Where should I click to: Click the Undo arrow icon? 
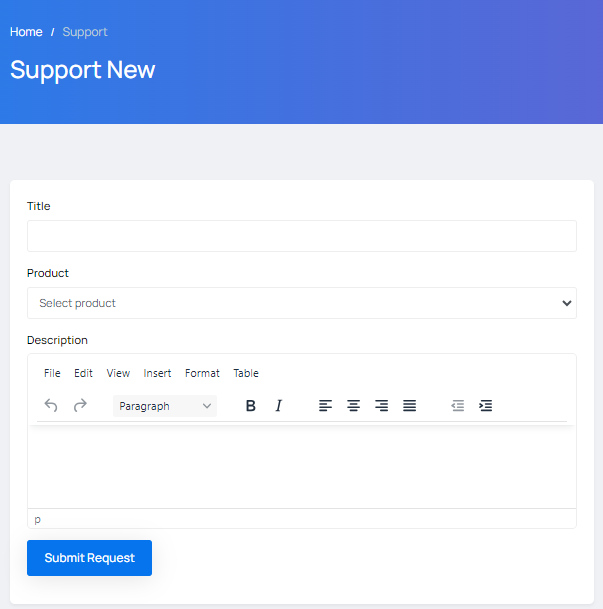[51, 406]
